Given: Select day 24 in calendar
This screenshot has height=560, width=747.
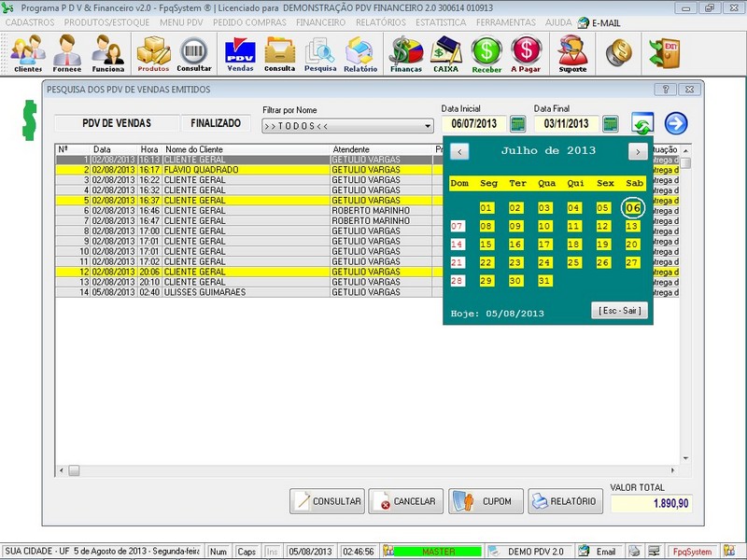Looking at the screenshot, I should [x=544, y=263].
